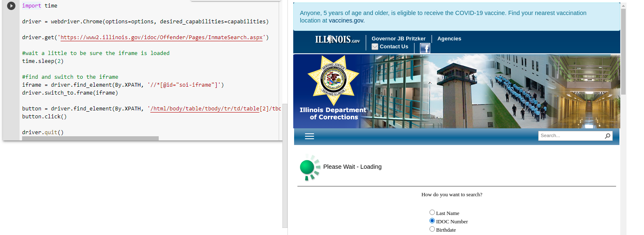This screenshot has width=644, height=235.
Task: Click the search magnifier icon
Action: (x=607, y=136)
